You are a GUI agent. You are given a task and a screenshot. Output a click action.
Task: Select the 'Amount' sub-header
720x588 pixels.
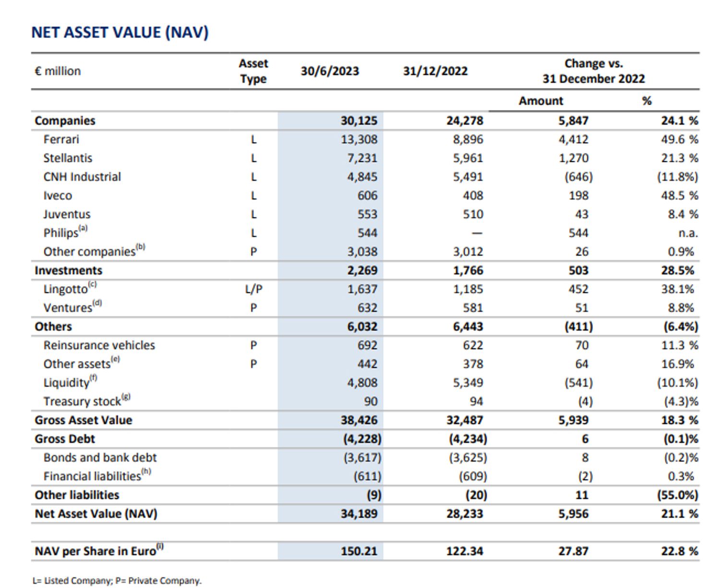pos(541,101)
